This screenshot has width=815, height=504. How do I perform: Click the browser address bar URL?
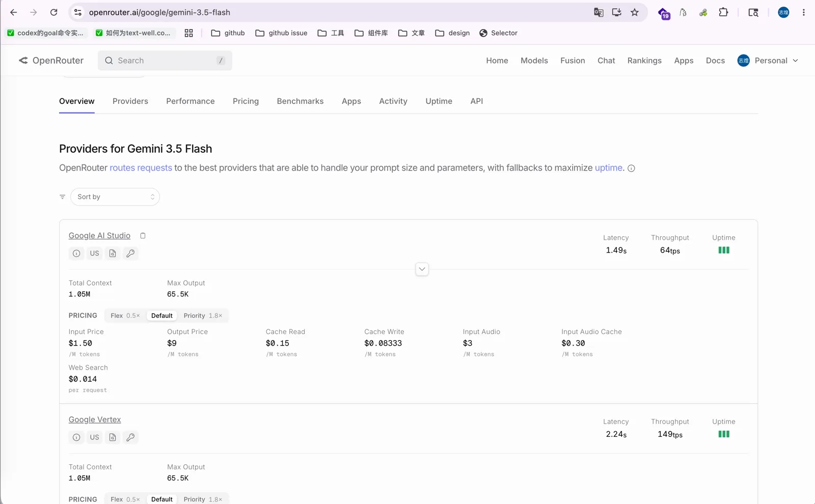click(159, 12)
